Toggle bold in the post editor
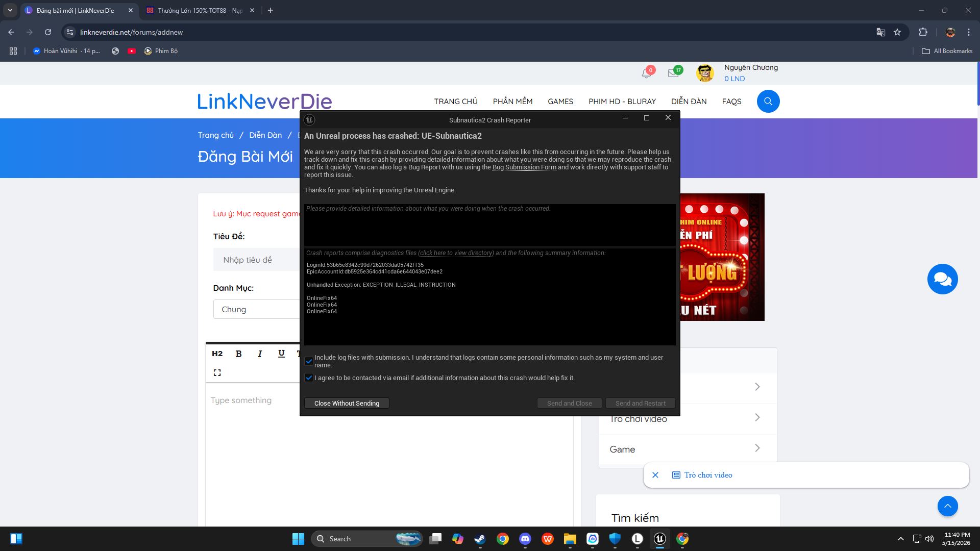The image size is (980, 551). coord(238,354)
